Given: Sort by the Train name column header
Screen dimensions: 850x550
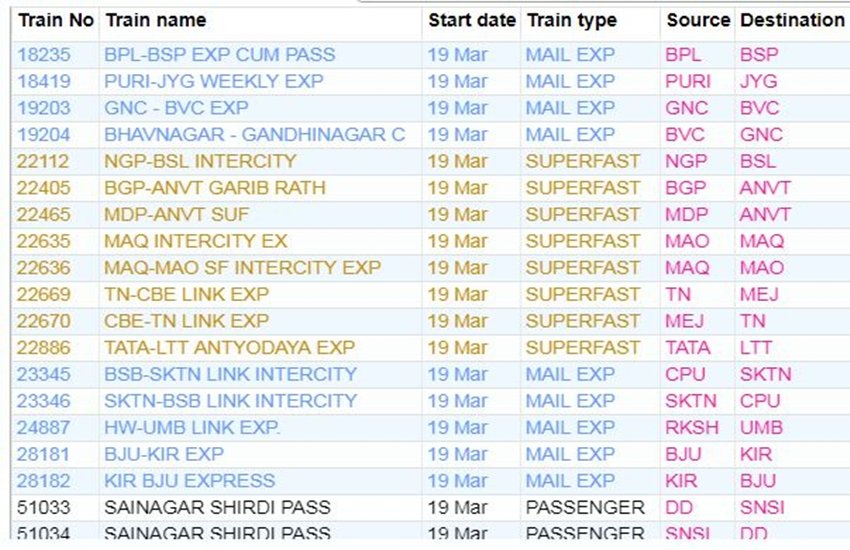Looking at the screenshot, I should tap(155, 20).
